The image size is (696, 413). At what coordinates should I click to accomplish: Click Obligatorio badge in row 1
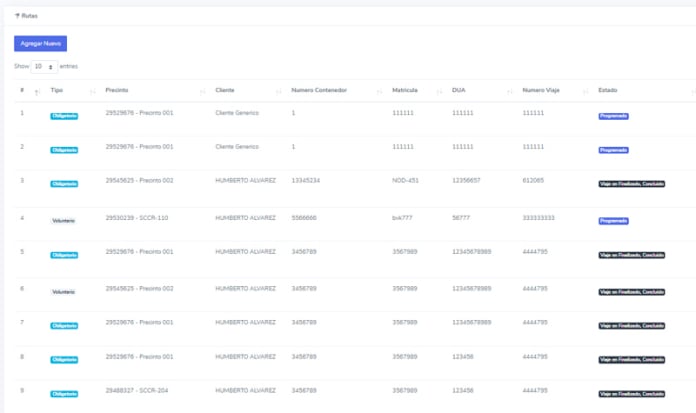click(x=64, y=116)
